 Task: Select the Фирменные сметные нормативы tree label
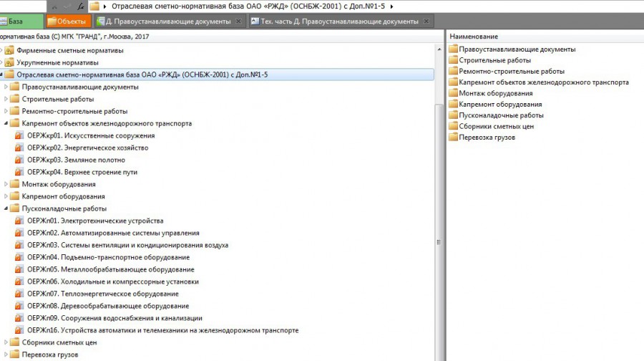pos(70,51)
